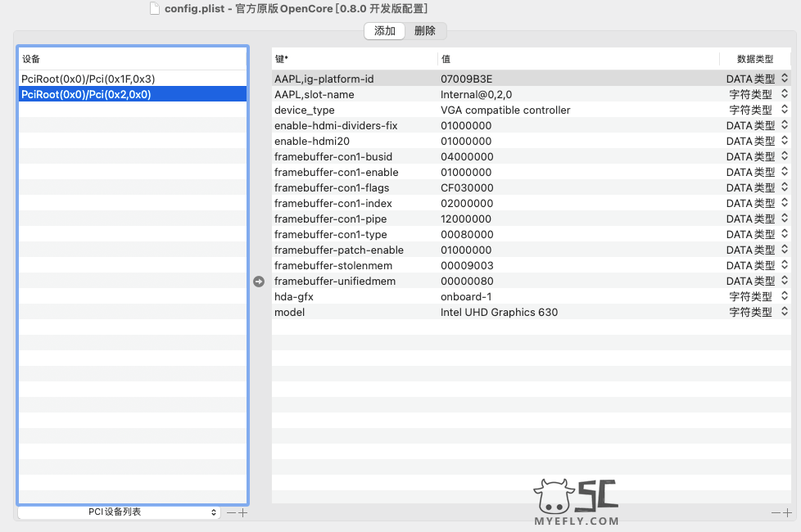
Task: Open data type selector for framebuffer-stolenmem row
Action: coord(784,265)
